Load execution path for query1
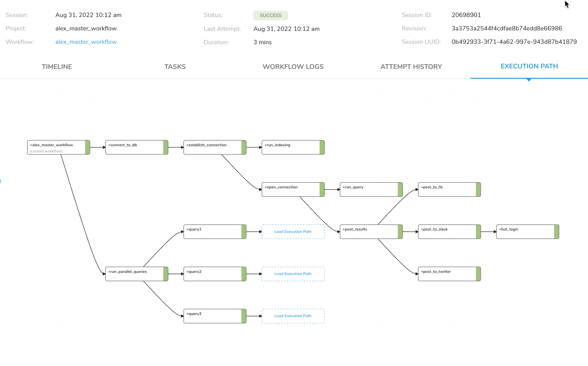 point(293,232)
